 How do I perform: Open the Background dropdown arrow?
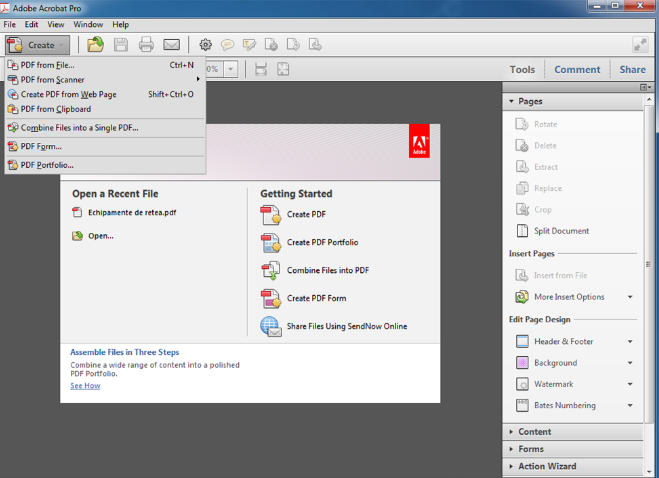pyautogui.click(x=630, y=363)
